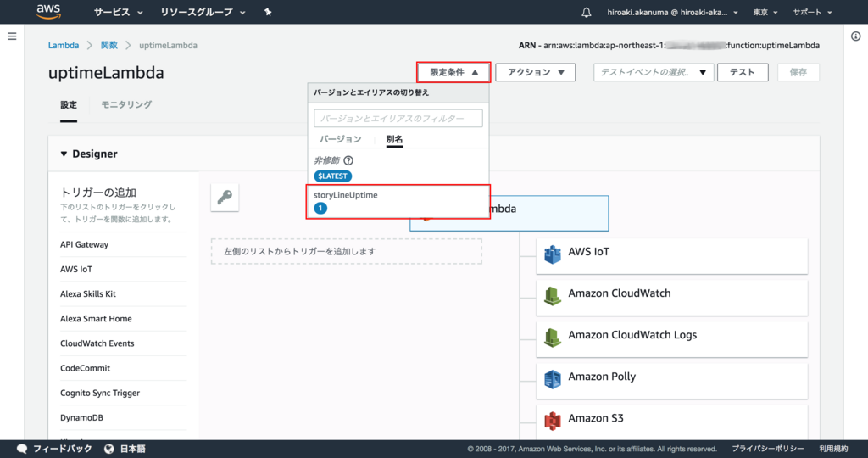868x458 pixels.
Task: Go to the 関数 breadcrumb link
Action: [109, 46]
